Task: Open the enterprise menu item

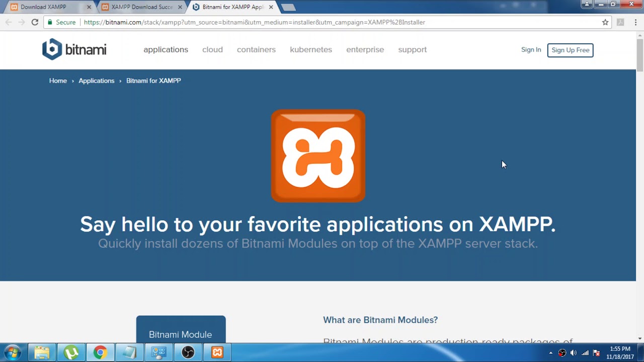Action: [x=365, y=50]
